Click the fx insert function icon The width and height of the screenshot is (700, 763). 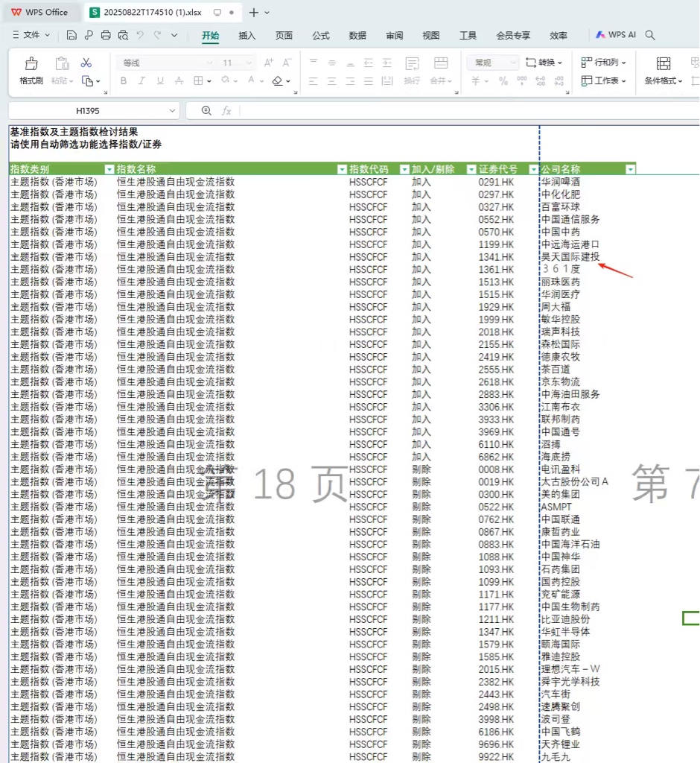226,111
